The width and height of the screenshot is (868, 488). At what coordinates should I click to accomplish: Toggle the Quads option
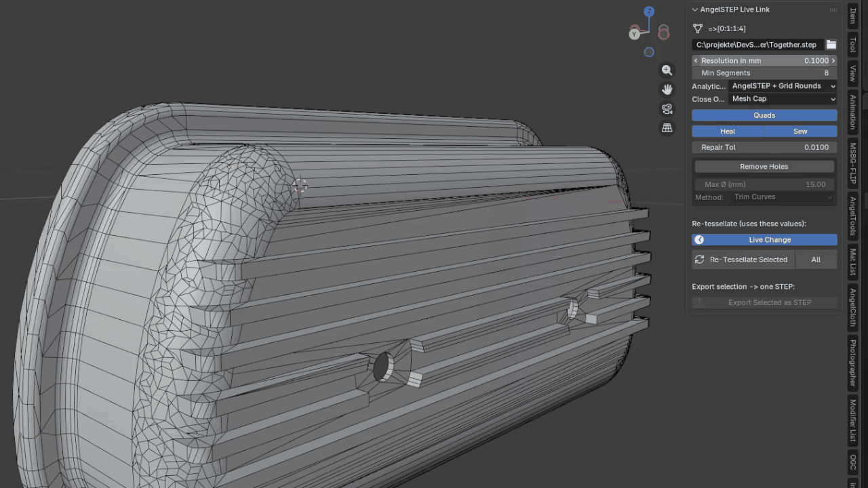point(764,115)
